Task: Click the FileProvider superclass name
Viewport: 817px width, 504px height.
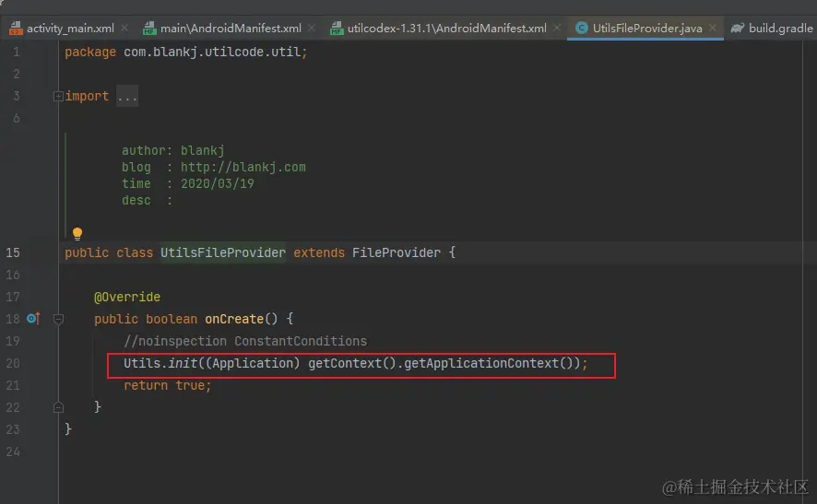Action: pyautogui.click(x=396, y=252)
